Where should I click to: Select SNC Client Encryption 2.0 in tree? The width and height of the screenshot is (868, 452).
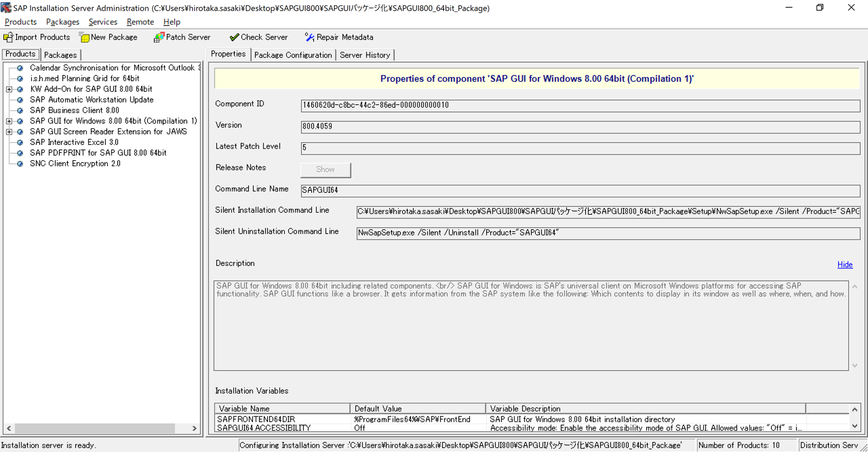click(75, 164)
